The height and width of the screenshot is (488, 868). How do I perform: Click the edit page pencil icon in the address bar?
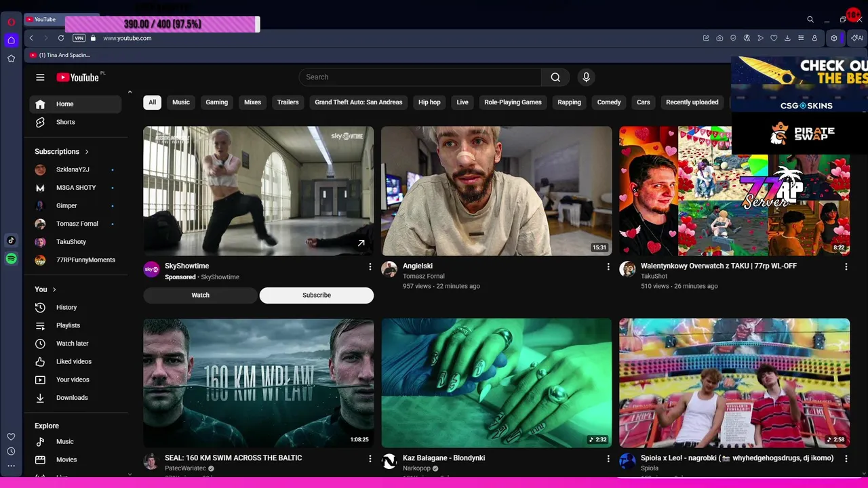point(706,38)
